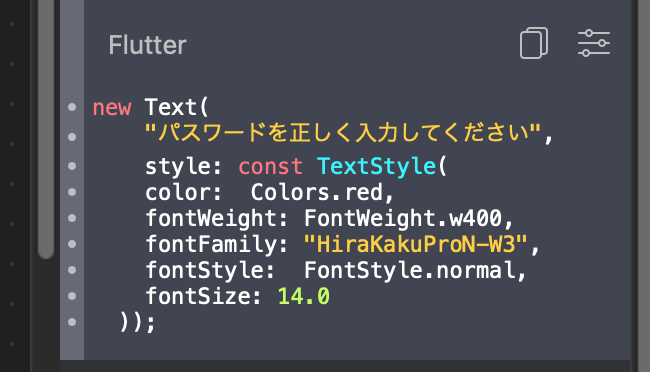Click the gutter dot beside 'new Text('

(72, 107)
